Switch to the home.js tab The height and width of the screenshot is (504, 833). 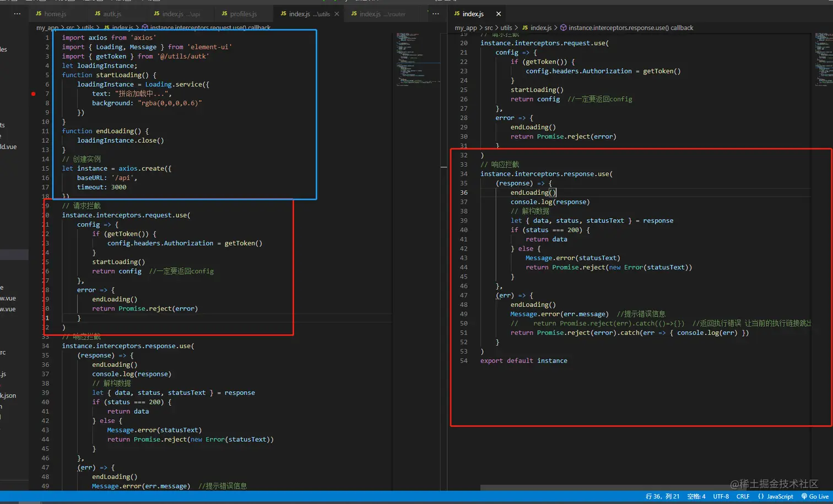(55, 14)
